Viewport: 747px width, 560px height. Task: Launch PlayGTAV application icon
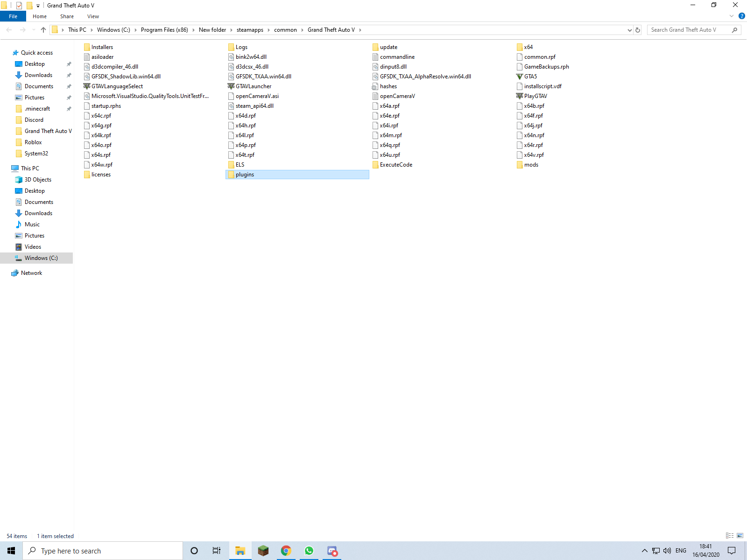pos(520,96)
